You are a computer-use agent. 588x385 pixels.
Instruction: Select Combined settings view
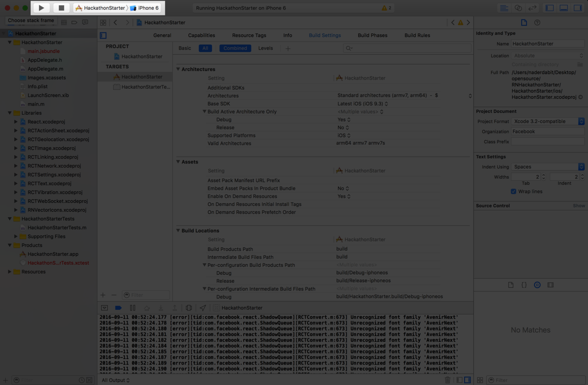[x=235, y=48]
